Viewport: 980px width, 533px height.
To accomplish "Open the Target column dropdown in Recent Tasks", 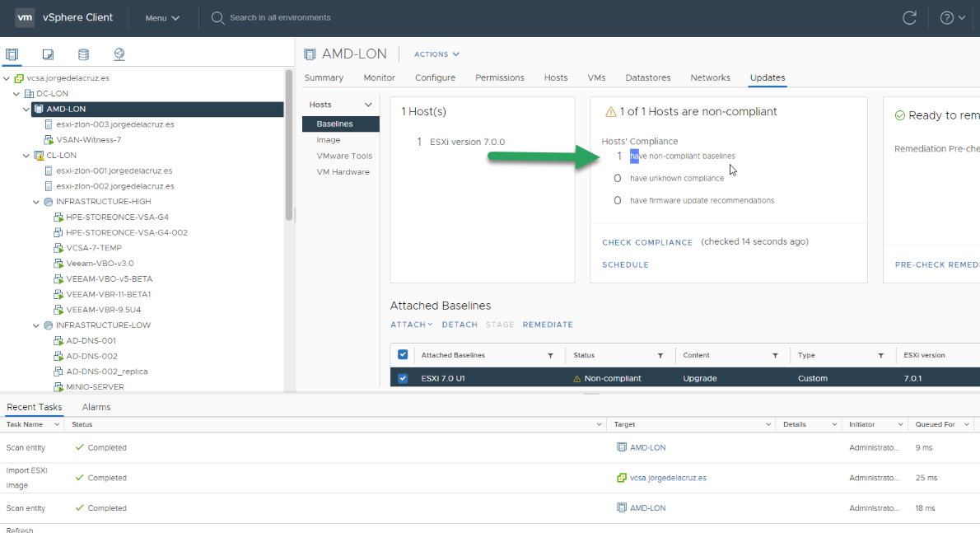I will point(768,424).
